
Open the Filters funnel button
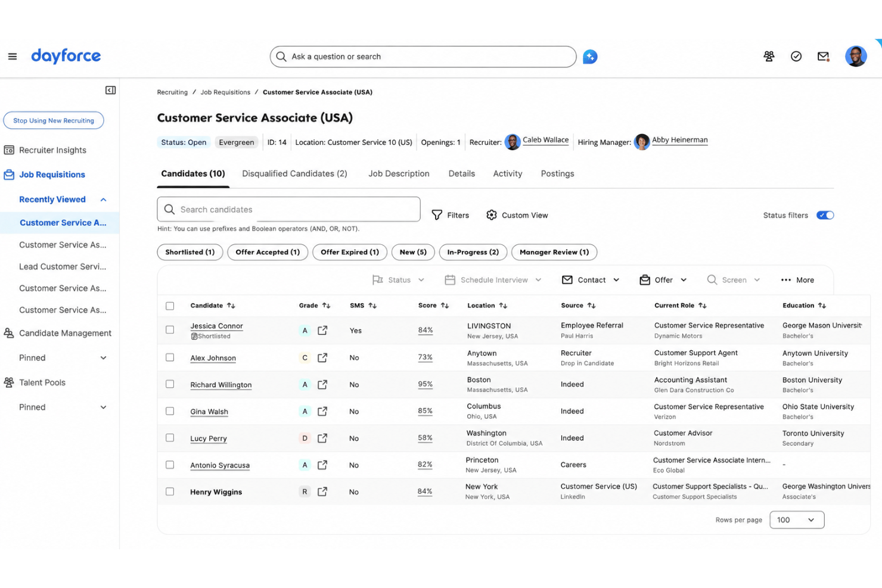[x=450, y=215]
